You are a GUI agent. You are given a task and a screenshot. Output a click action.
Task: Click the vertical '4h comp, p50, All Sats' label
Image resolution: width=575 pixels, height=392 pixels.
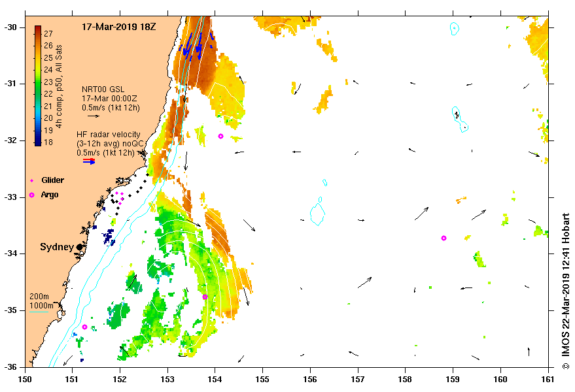[59, 86]
